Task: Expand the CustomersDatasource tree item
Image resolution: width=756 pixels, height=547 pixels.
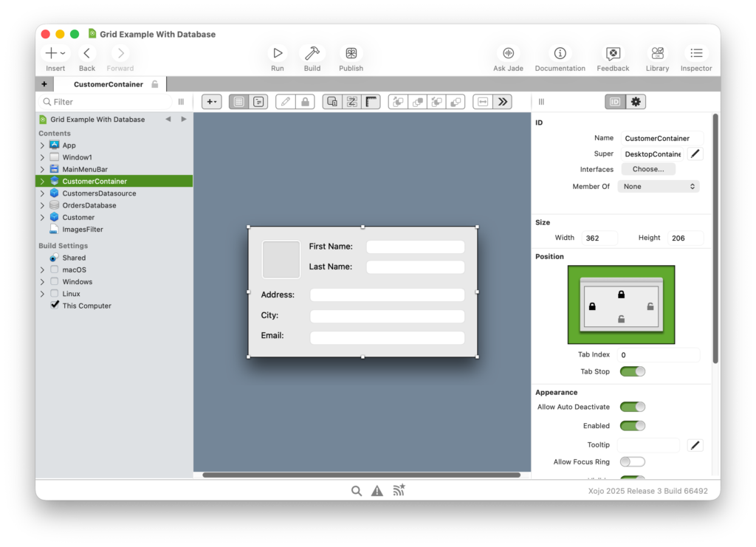Action: coord(42,193)
